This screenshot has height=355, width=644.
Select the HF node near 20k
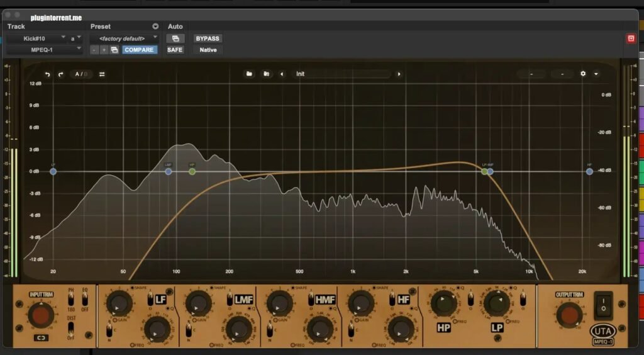[589, 172]
